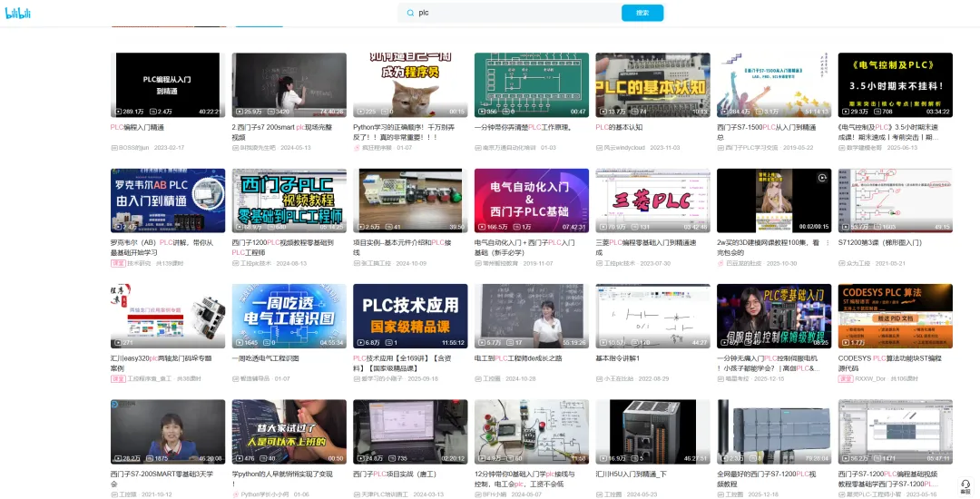Open uploader 南京万通自动化培训
The image size is (980, 499).
[x=509, y=148]
